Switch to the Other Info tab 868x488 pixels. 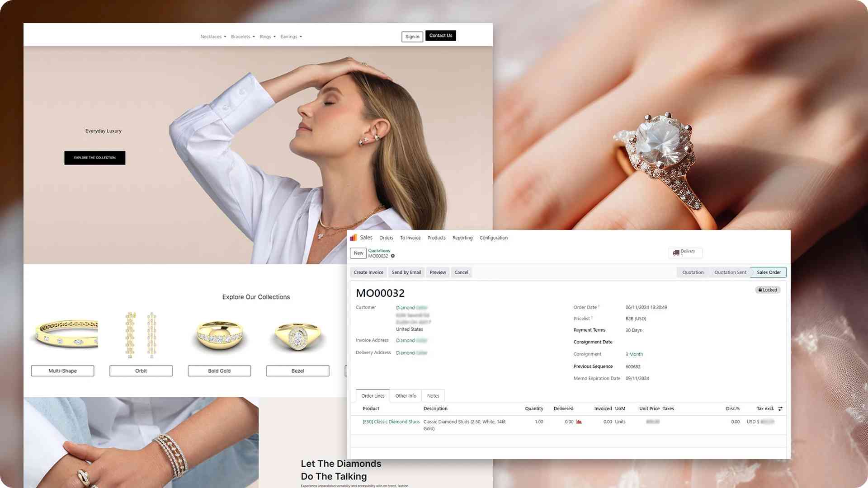406,396
